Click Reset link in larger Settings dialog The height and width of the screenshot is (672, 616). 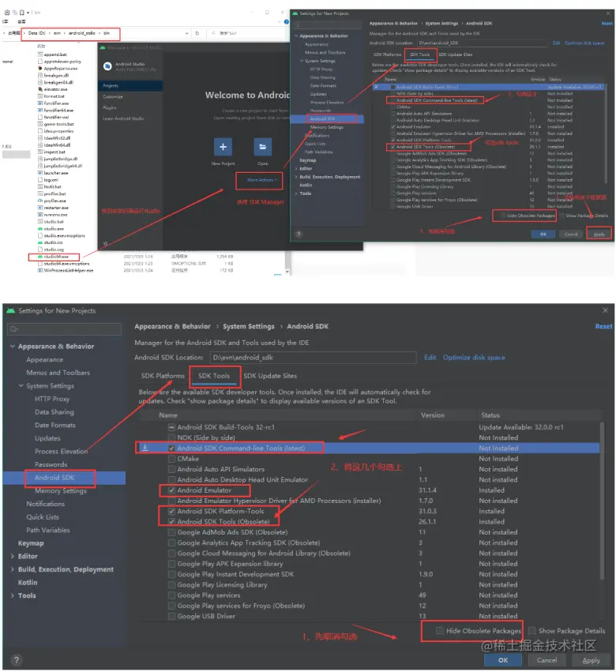coord(603,327)
